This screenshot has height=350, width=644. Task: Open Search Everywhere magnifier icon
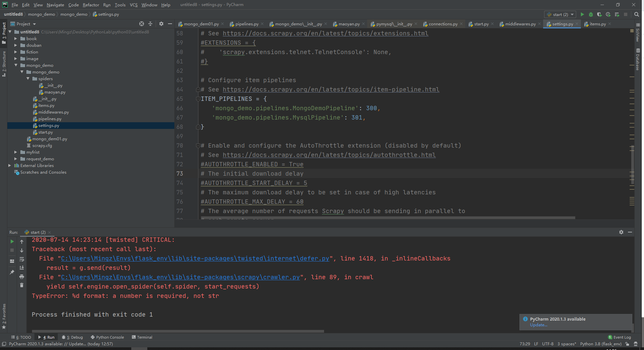point(637,14)
